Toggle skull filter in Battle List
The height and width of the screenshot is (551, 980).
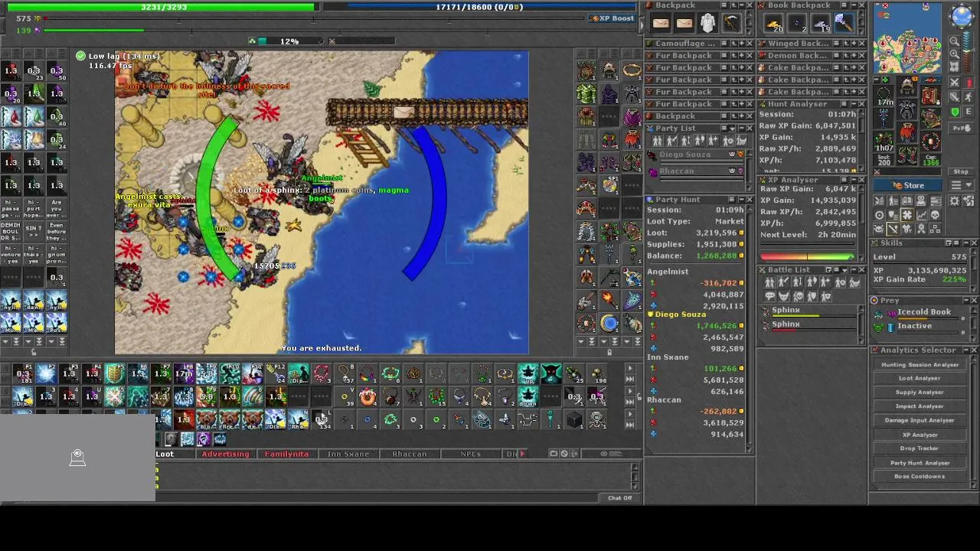pyautogui.click(x=798, y=296)
